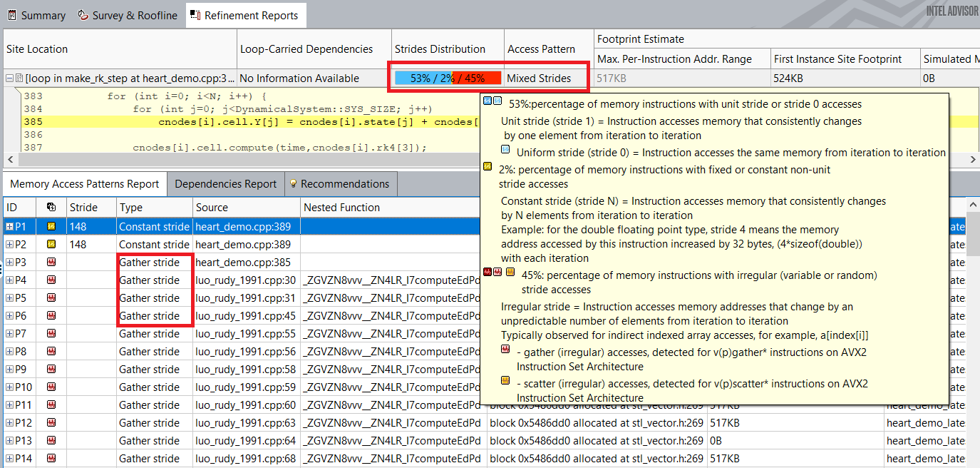Expand row P4 in the access table
This screenshot has height=468, width=980.
click(9, 280)
